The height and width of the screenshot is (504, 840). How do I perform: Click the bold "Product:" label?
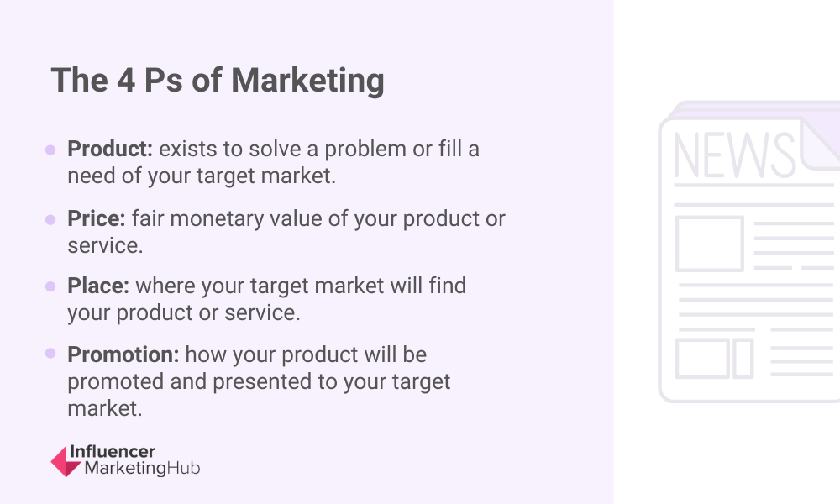[x=110, y=149]
